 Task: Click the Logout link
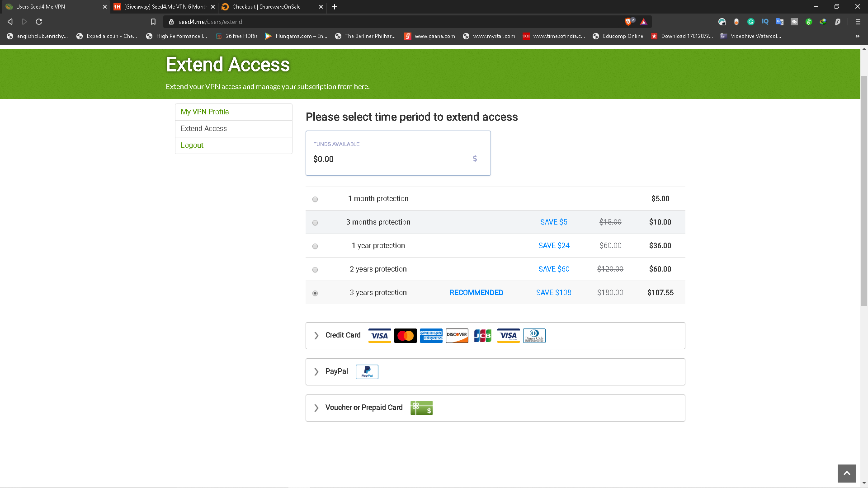[x=192, y=145]
